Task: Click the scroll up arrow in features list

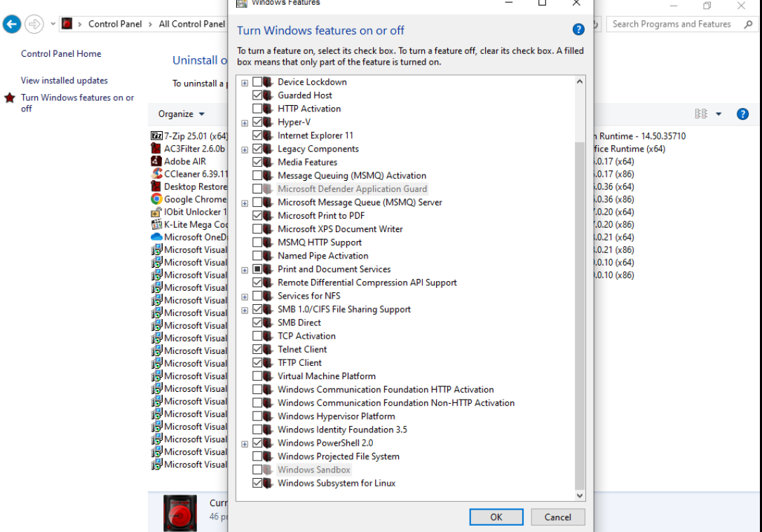Action: [579, 81]
